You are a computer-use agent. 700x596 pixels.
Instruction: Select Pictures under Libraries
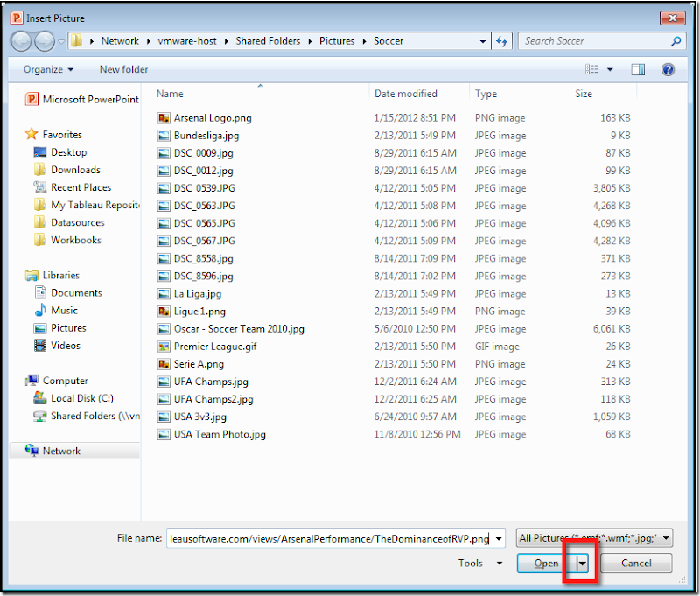click(x=68, y=328)
